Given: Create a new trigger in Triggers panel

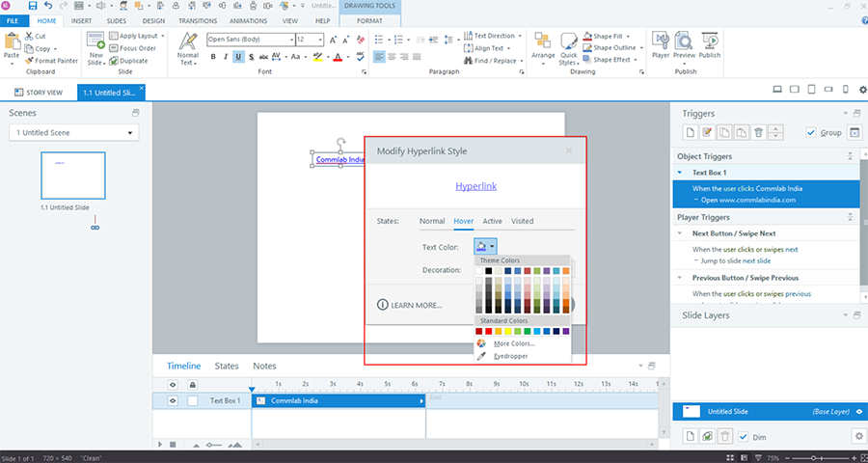Looking at the screenshot, I should pos(691,132).
